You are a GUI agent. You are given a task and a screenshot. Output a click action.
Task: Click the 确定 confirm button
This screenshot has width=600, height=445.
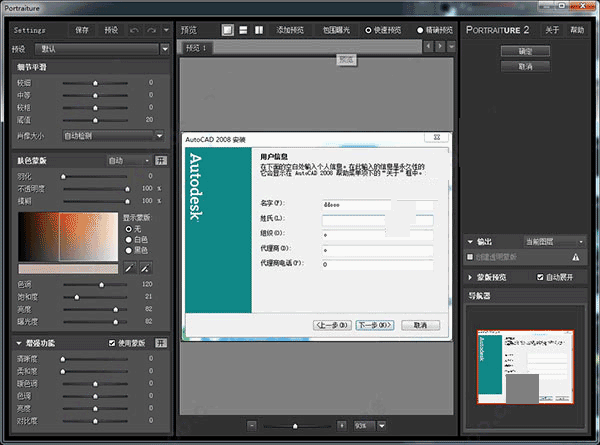click(526, 51)
